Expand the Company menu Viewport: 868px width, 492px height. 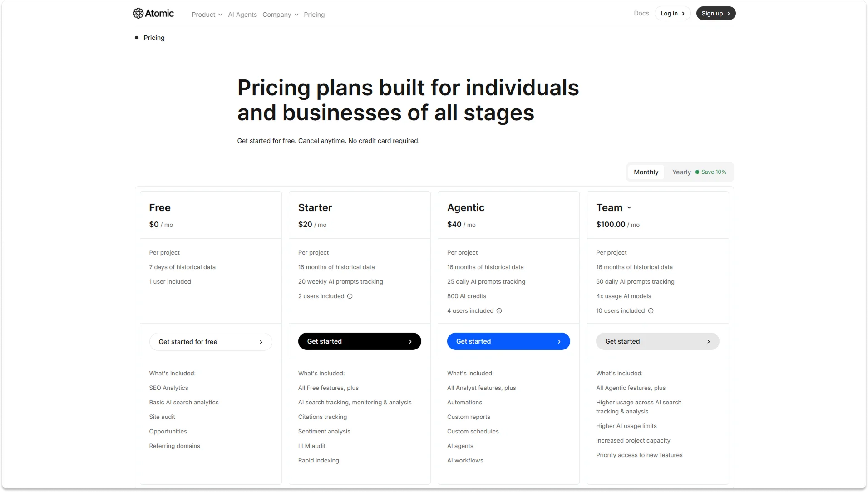pos(280,15)
